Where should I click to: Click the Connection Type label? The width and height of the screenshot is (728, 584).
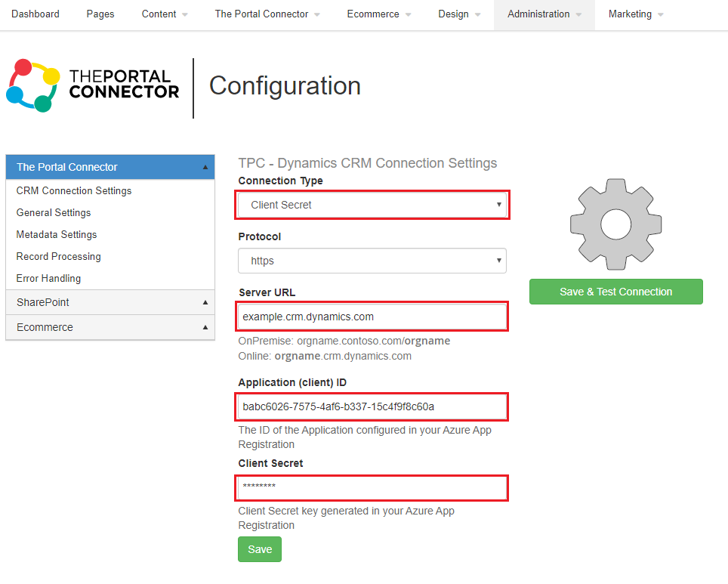(x=280, y=181)
